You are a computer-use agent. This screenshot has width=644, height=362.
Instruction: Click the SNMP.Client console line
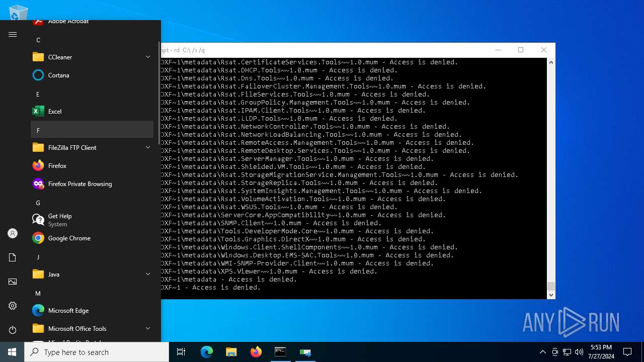tap(271, 223)
